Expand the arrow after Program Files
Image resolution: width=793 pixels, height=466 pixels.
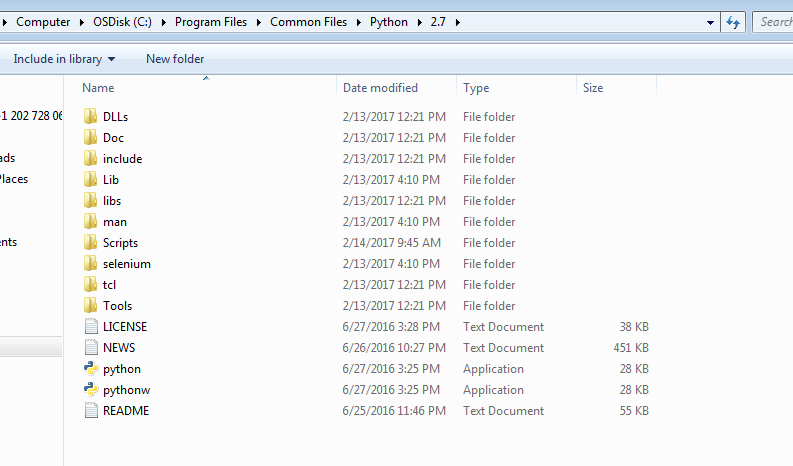258,22
